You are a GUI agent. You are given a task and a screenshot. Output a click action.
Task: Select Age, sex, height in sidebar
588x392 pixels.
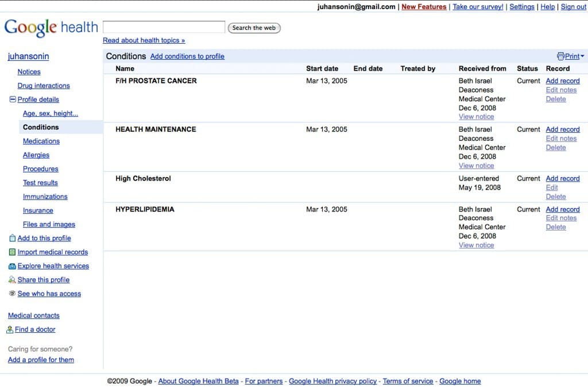pyautogui.click(x=51, y=113)
